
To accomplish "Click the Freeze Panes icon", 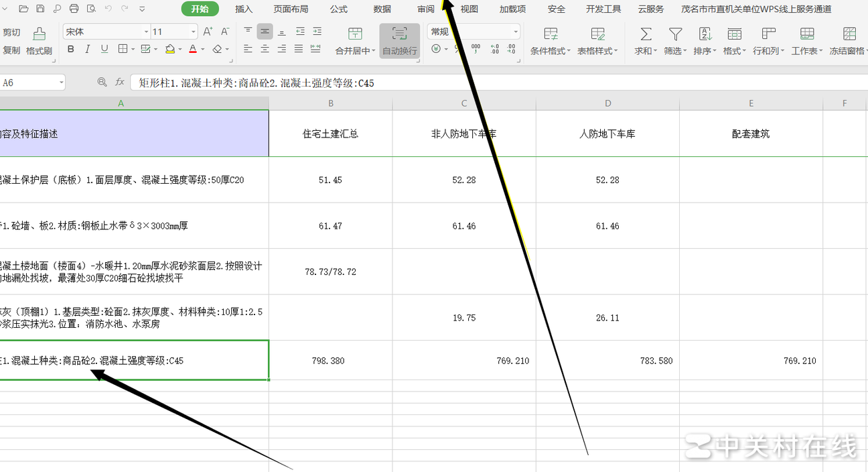I will tap(849, 34).
